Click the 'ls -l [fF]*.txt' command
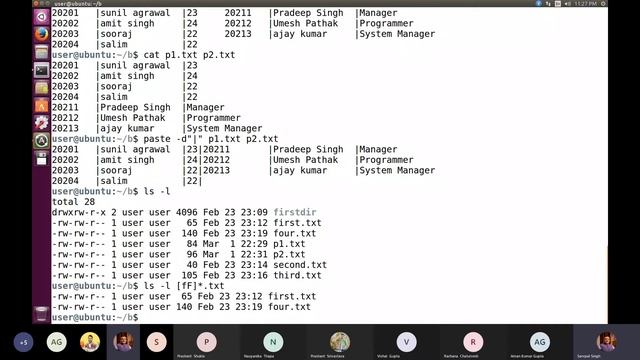Screen dimensions: 640x360 [184, 286]
